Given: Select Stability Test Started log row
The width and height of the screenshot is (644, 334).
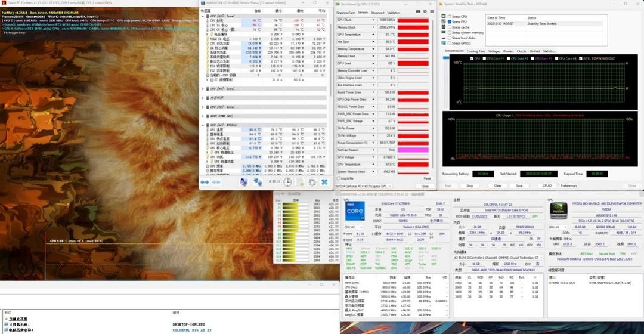Looking at the screenshot, I should point(544,24).
